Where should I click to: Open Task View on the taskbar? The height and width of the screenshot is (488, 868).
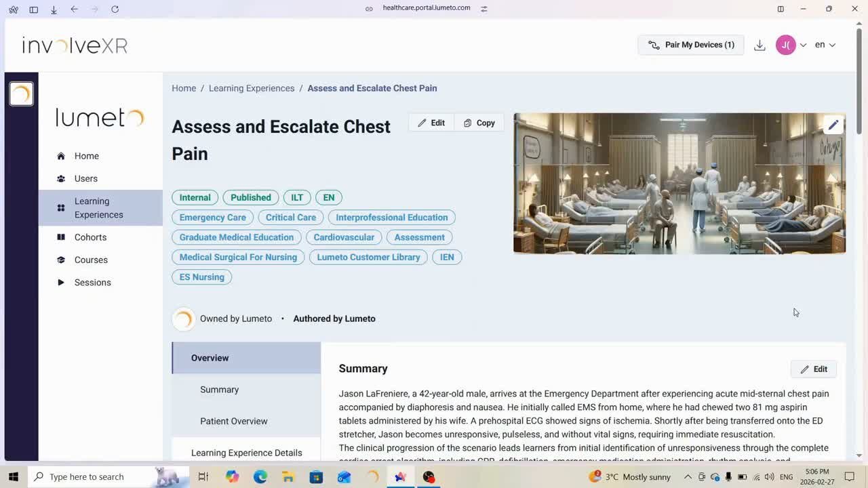pyautogui.click(x=203, y=476)
